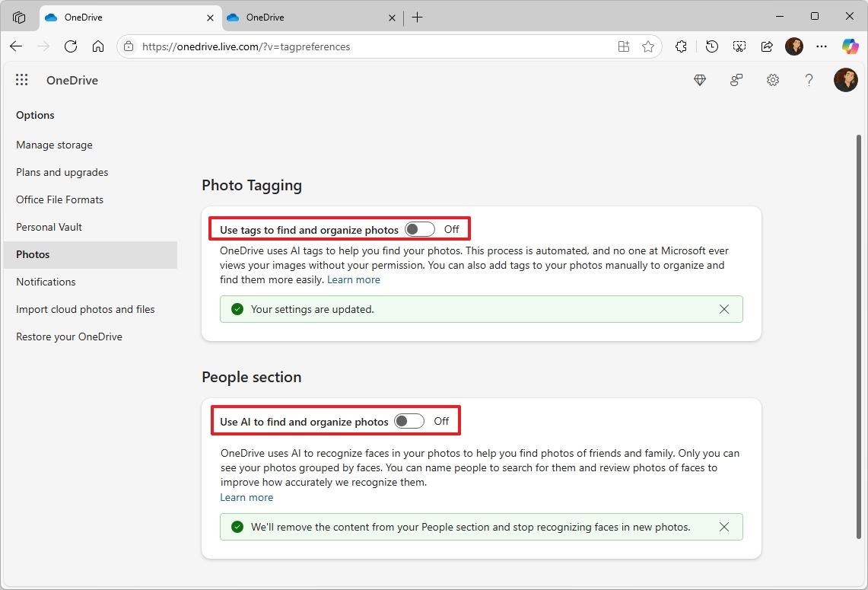This screenshot has height=590, width=868.
Task: Open Office File Formats options
Action: pos(60,199)
